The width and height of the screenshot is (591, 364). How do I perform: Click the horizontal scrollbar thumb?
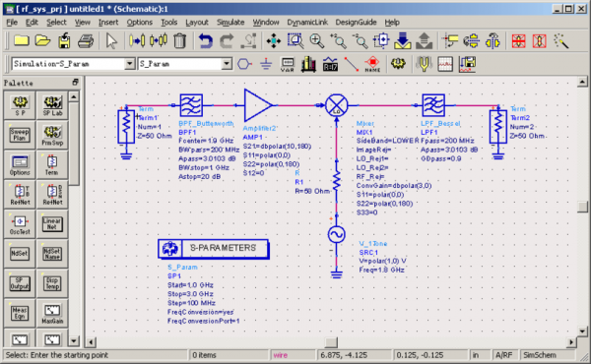tap(331, 342)
